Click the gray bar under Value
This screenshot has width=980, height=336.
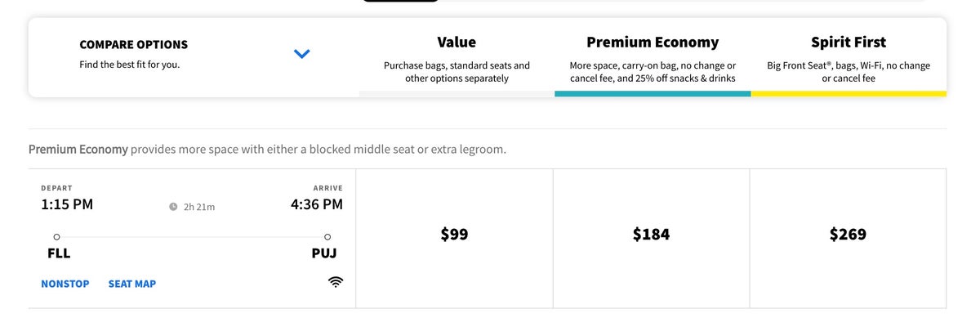click(x=457, y=94)
